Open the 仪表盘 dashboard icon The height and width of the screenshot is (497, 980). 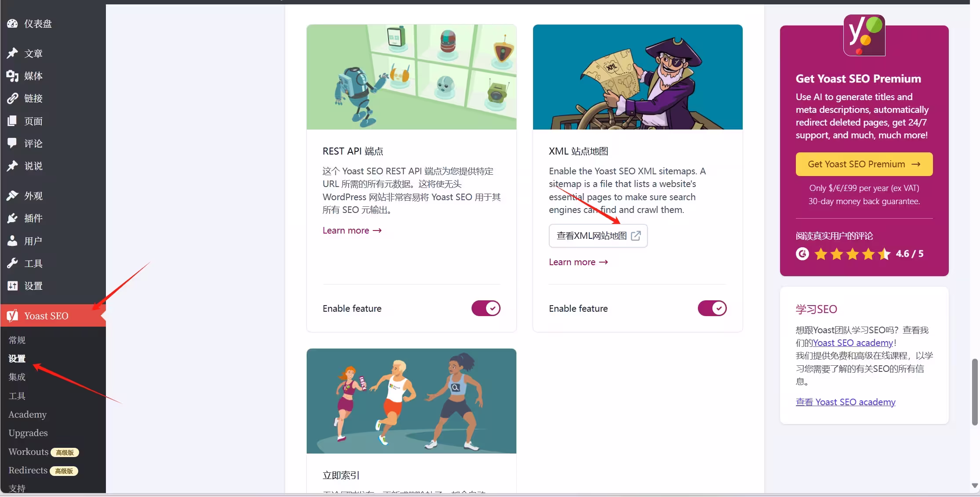(12, 24)
